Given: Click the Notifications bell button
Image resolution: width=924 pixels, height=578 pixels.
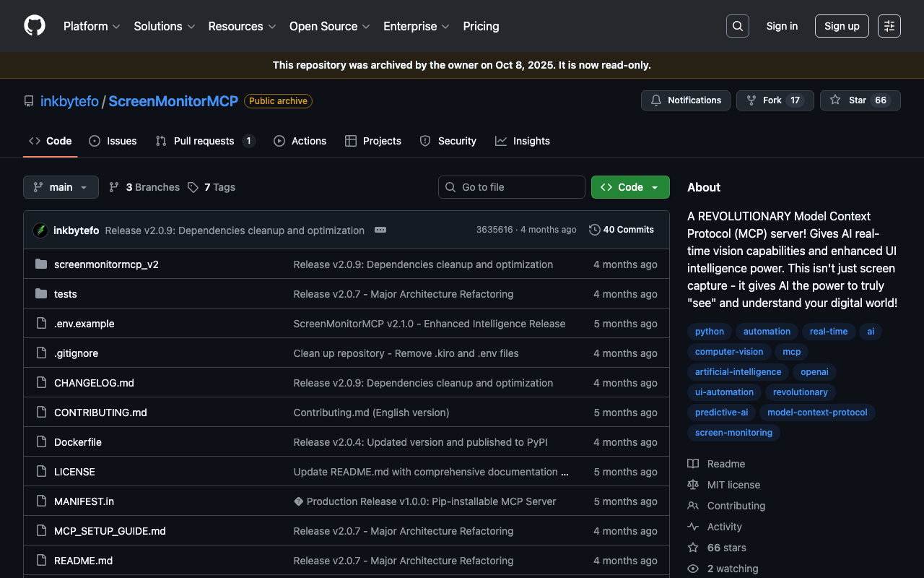Looking at the screenshot, I should click(685, 100).
